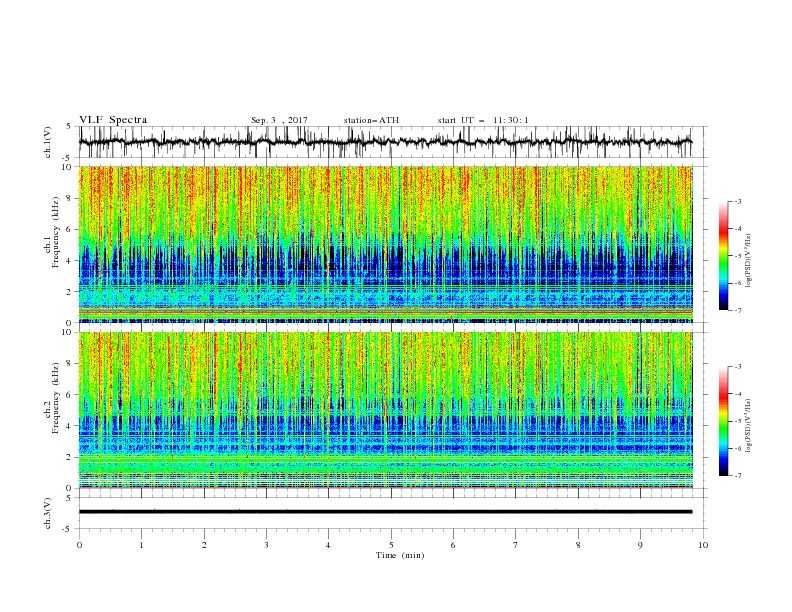Click the ch.1 frequency tick '4'
The width and height of the screenshot is (792, 612).
tap(70, 261)
